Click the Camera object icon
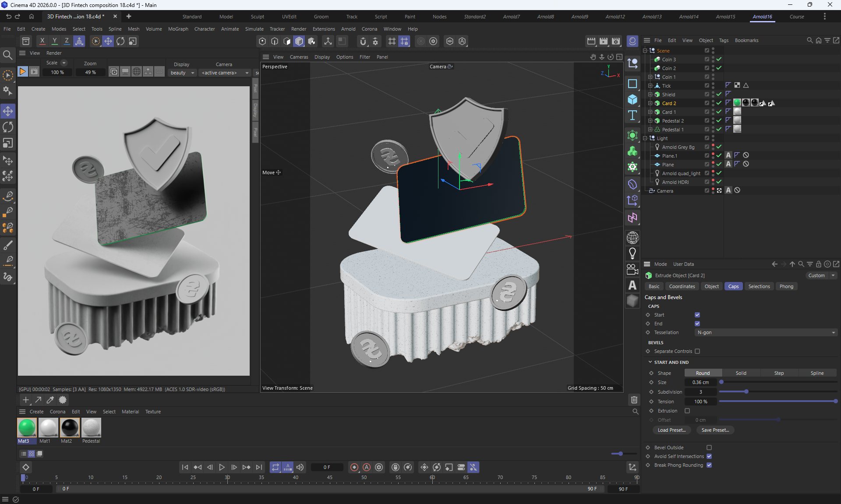 (x=633, y=269)
